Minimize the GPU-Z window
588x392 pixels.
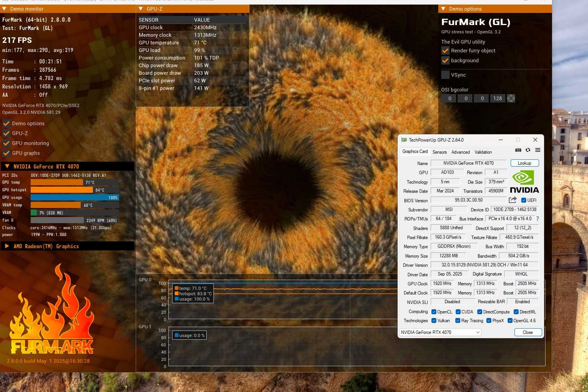(501, 140)
